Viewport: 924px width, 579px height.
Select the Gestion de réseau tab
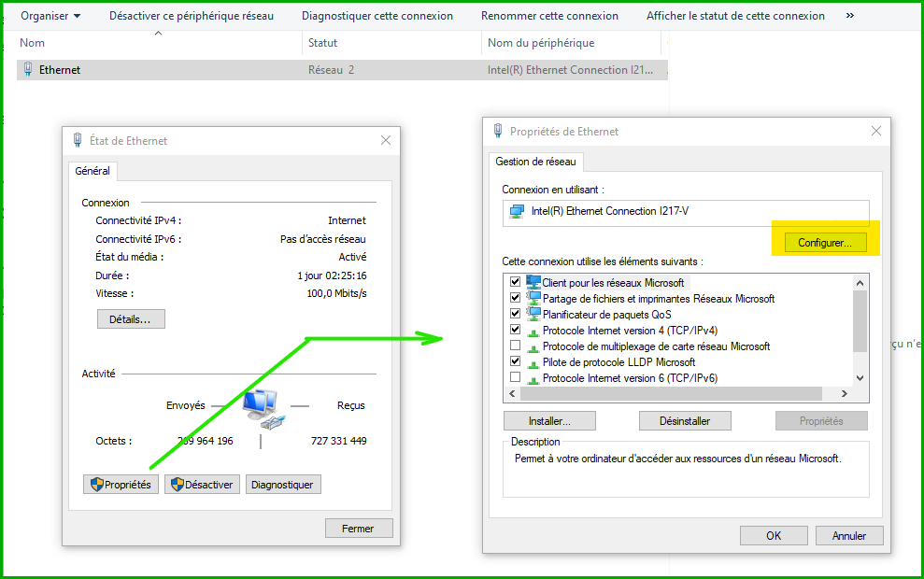535,162
